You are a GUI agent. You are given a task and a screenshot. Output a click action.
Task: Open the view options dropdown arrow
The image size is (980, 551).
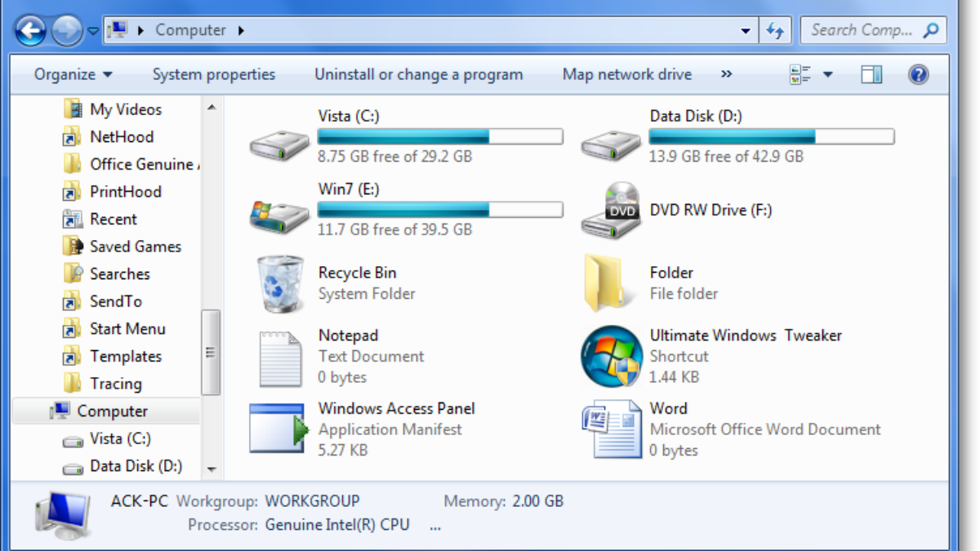point(827,74)
